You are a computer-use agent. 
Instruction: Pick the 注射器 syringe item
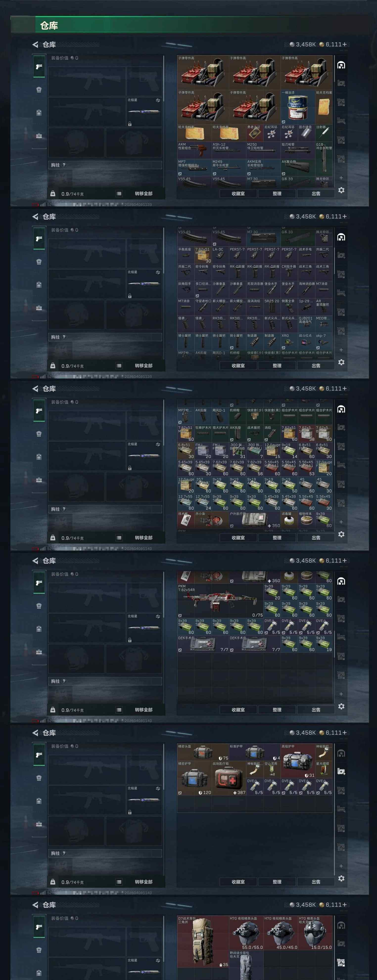coord(324,133)
